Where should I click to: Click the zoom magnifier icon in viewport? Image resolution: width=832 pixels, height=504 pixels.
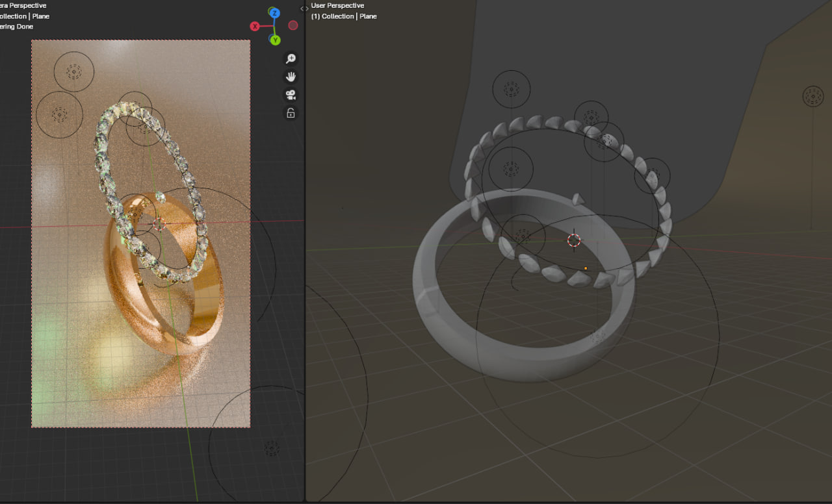tap(291, 58)
